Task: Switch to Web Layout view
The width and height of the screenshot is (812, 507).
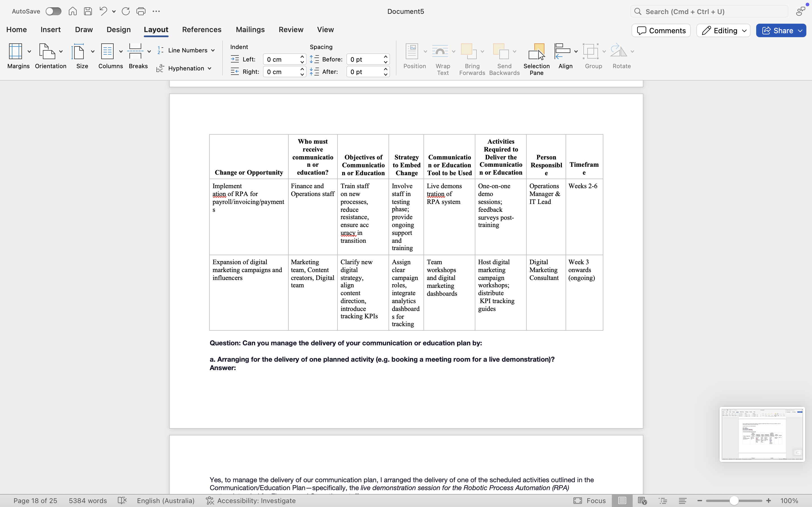Action: point(642,501)
